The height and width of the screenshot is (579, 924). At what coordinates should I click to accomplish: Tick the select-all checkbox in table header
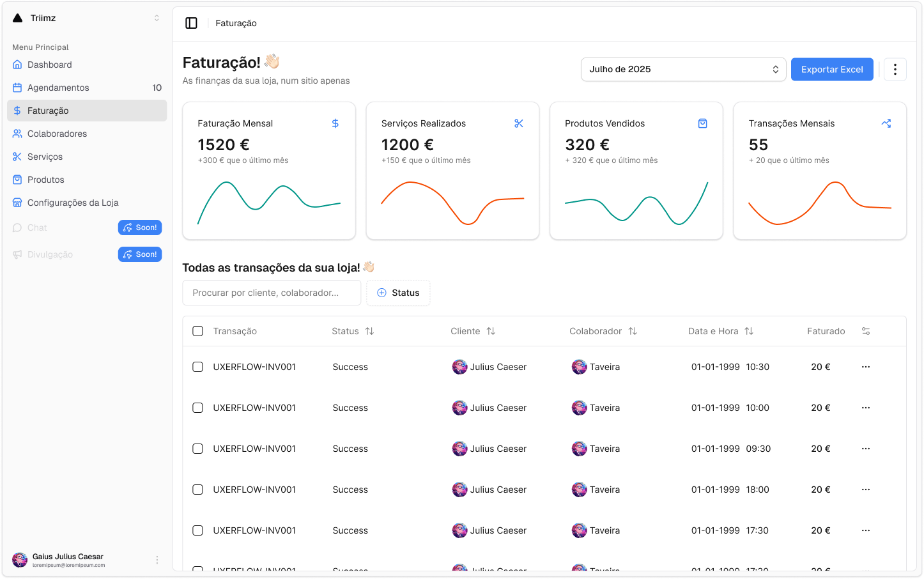[198, 331]
